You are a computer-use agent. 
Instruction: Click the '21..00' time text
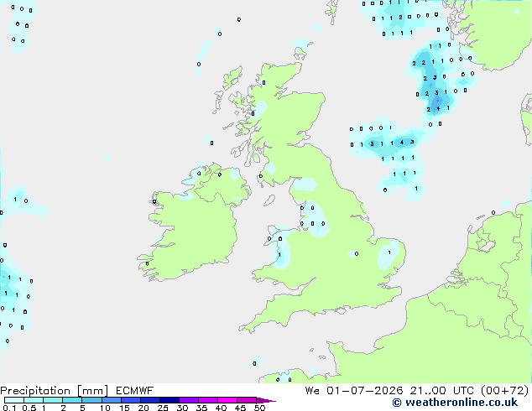pyautogui.click(x=427, y=391)
